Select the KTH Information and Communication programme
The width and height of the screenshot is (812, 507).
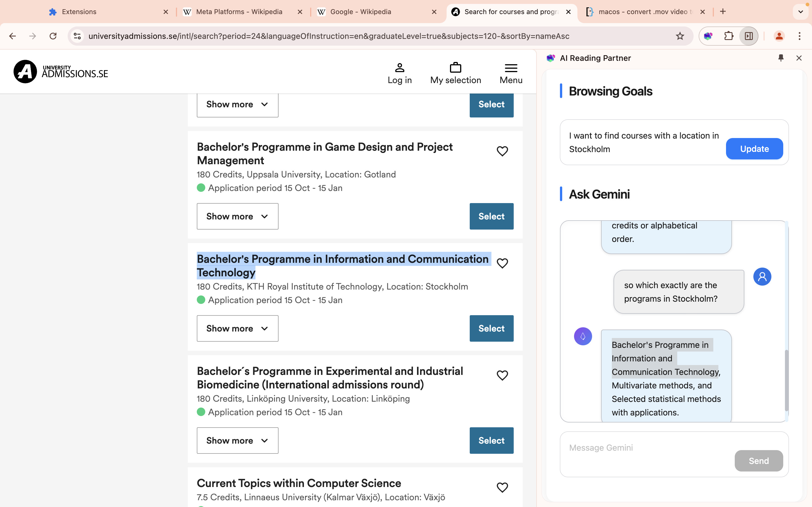click(x=491, y=328)
